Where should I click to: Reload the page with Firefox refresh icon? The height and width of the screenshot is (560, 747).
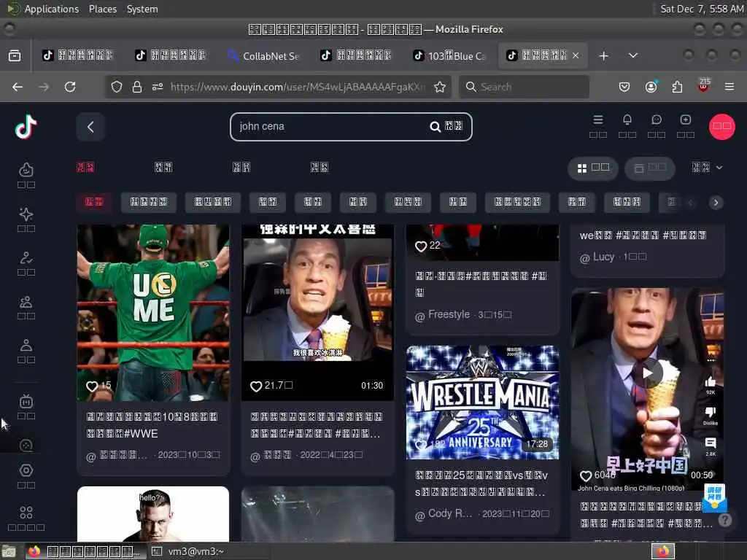(70, 87)
